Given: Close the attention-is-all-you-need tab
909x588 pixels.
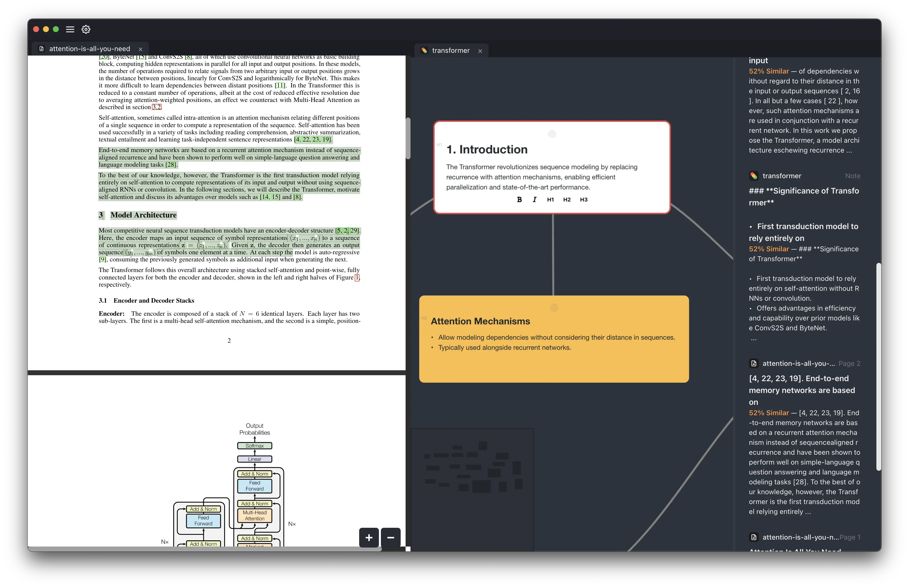Looking at the screenshot, I should click(x=141, y=49).
